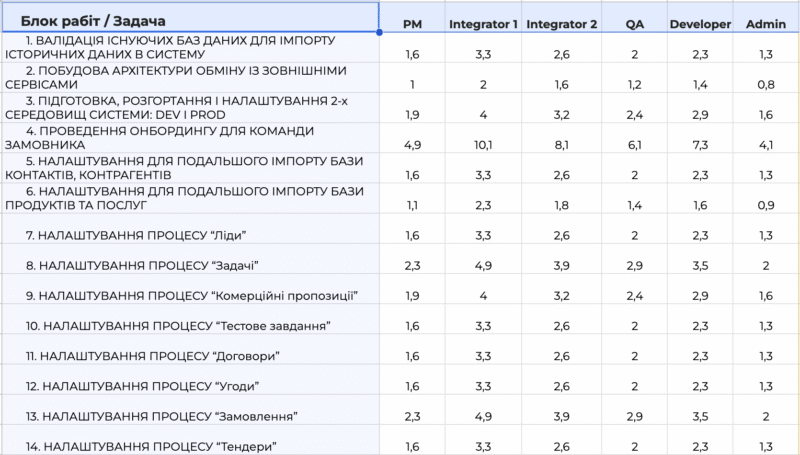
Task: Select task 4 'ПРОВЕДЕННЯ ОНБОРДИНГУ' cell
Action: [190, 138]
